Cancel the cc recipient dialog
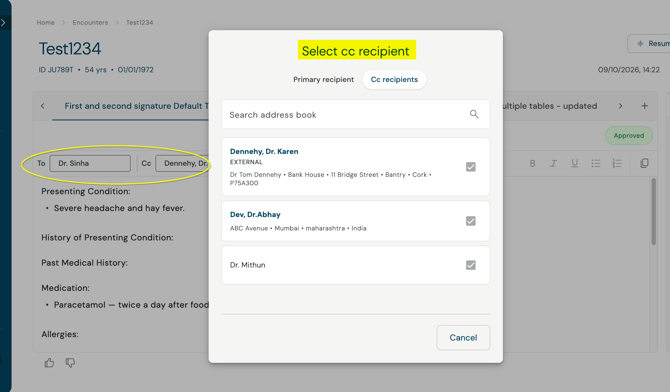 click(x=463, y=338)
